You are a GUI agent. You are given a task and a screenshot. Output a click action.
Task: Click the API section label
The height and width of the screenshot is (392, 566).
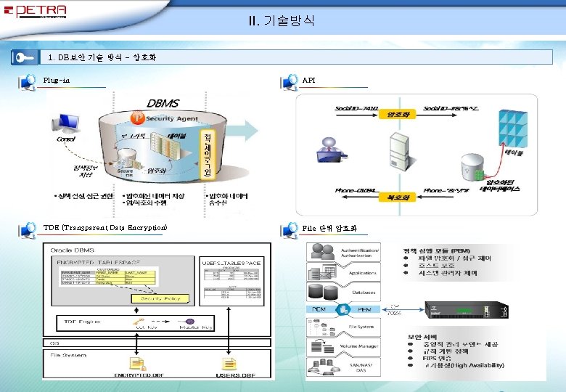308,80
